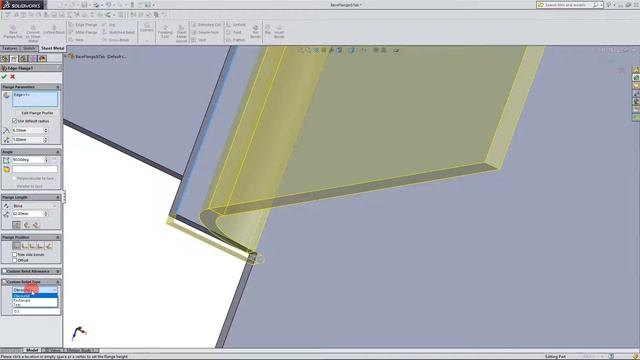Click the Insert Bends ribbon tool

279,32
